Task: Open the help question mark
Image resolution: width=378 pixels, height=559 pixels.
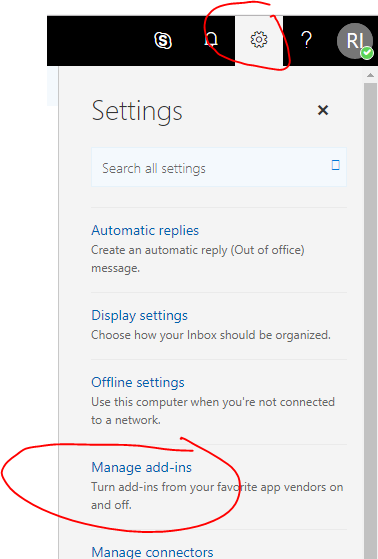Action: [306, 40]
